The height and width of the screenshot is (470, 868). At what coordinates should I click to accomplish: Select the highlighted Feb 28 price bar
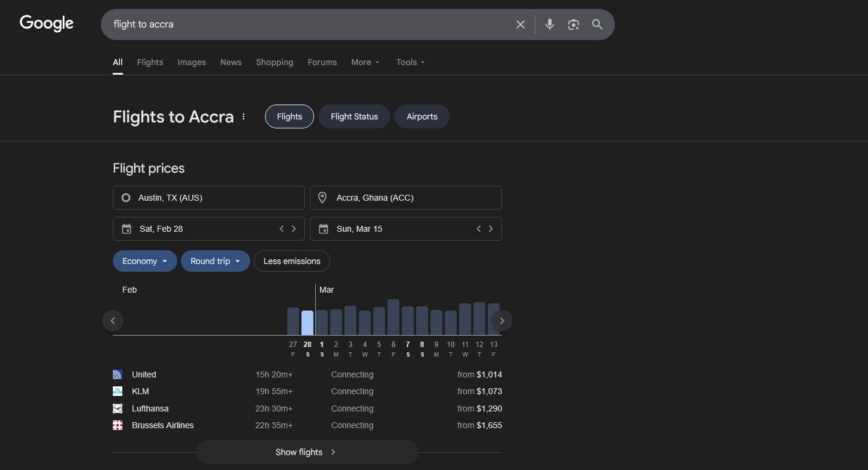[307, 323]
